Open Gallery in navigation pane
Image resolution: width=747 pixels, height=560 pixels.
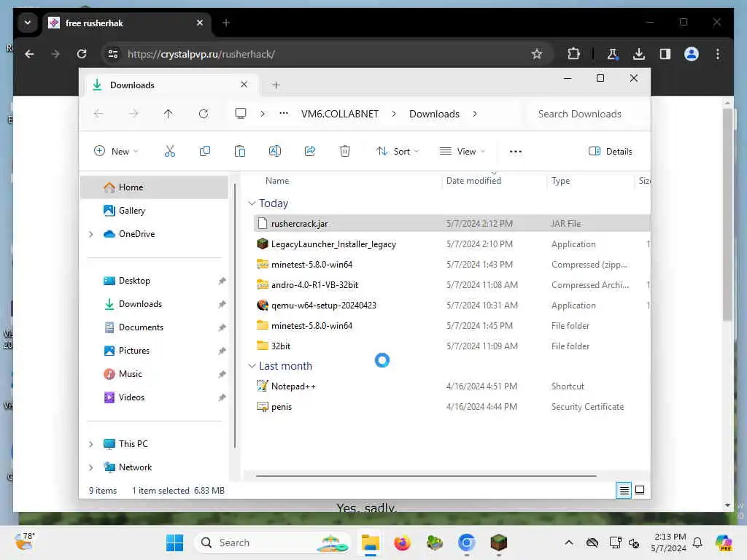pos(155,211)
